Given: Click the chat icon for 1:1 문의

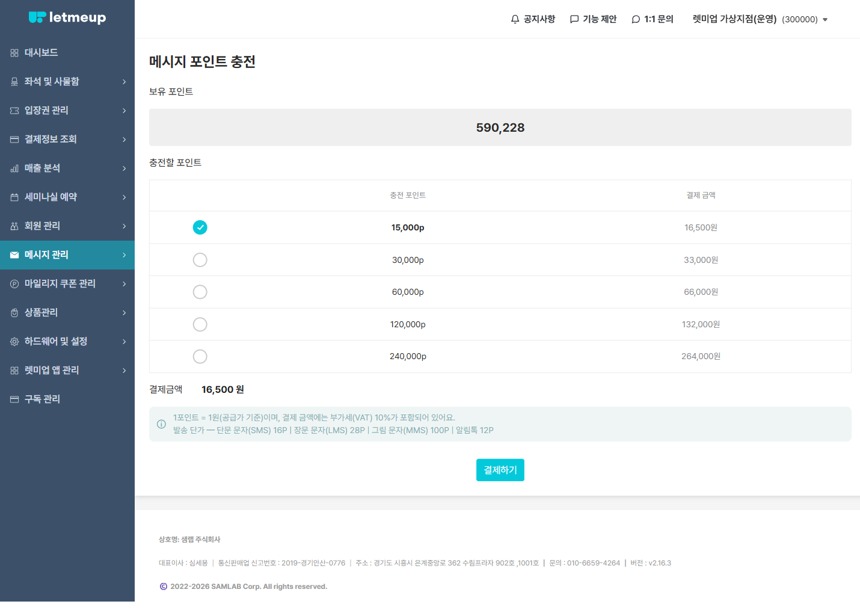Looking at the screenshot, I should [636, 19].
